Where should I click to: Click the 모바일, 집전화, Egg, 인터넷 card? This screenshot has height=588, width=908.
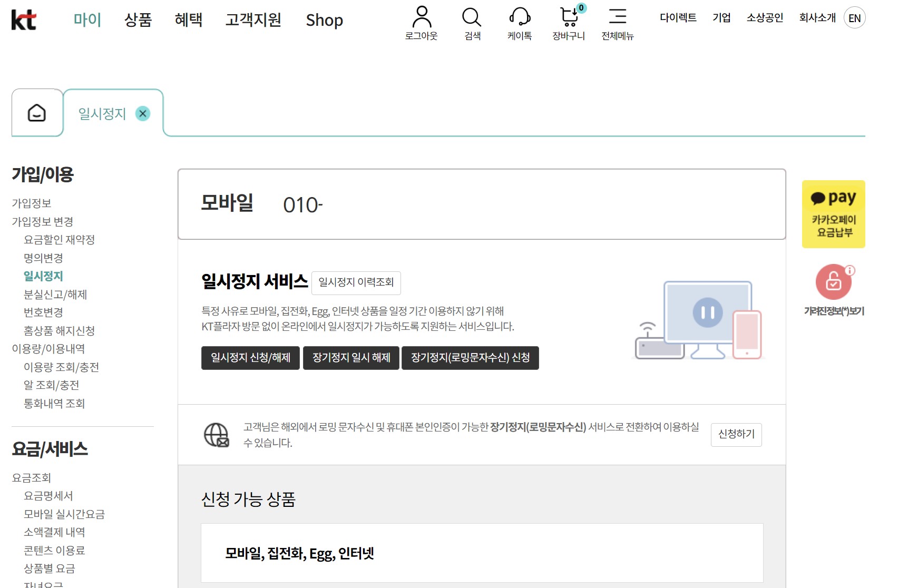[482, 553]
